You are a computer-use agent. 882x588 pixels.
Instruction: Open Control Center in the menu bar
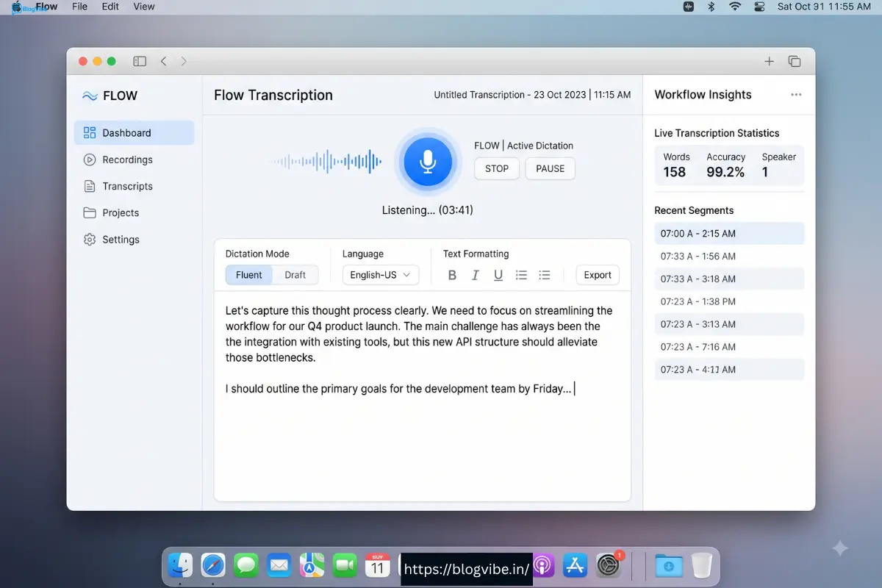(x=760, y=7)
